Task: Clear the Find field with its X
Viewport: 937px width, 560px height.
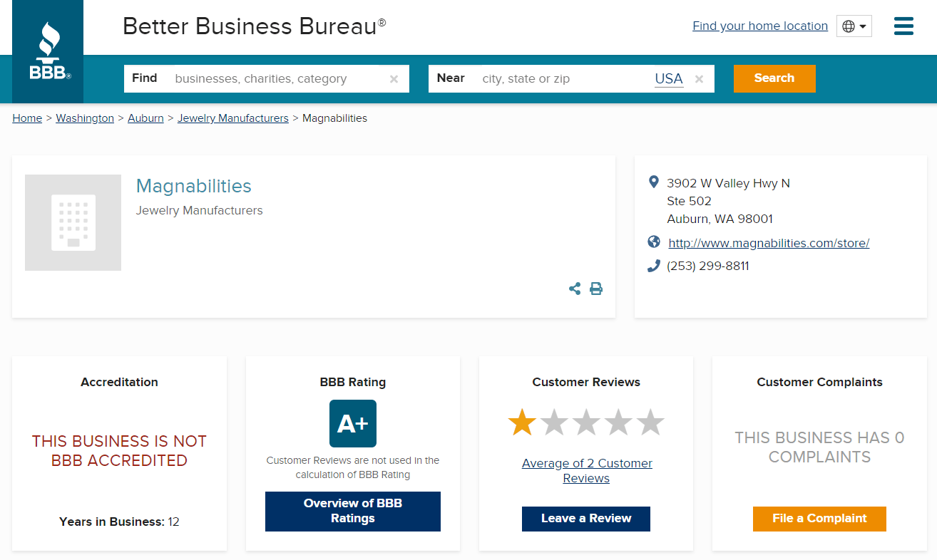Action: (x=394, y=79)
